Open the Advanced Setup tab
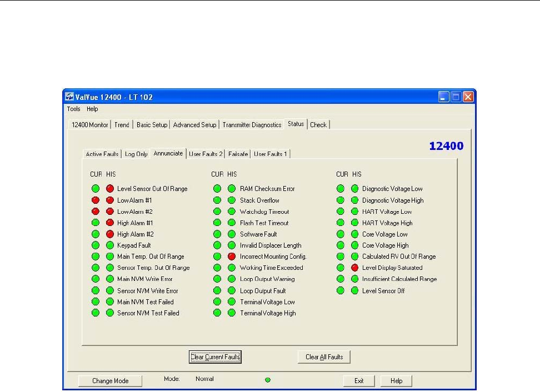The image size is (540, 392). click(194, 124)
